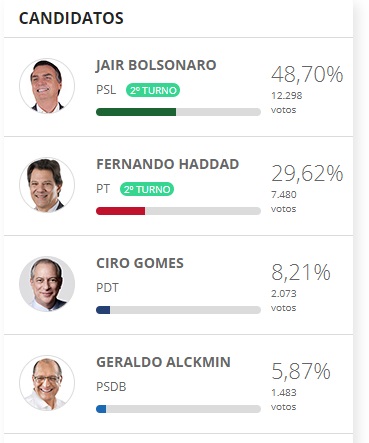Viewport: 369px width, 443px height.
Task: Click Geraldo Alckmin's candidate photo
Action: point(47,383)
